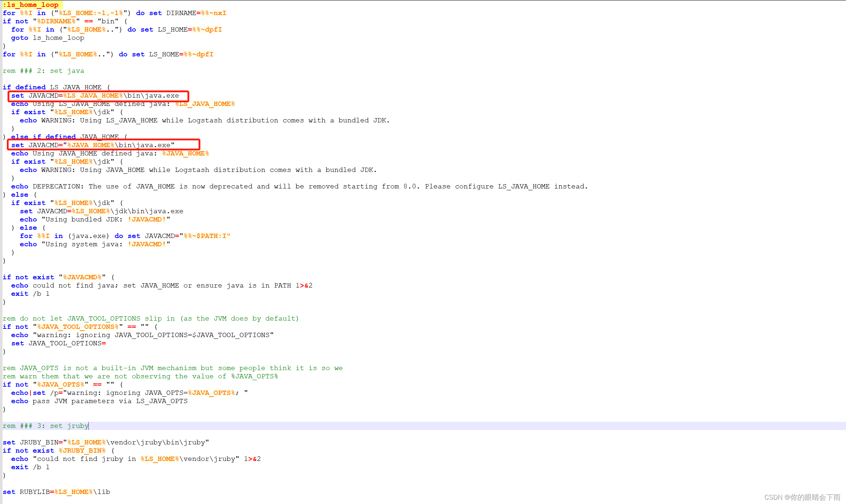Click the 'echo DEPRECATION: The use of JAVA_HOME' line
This screenshot has width=846, height=504.
[x=299, y=186]
